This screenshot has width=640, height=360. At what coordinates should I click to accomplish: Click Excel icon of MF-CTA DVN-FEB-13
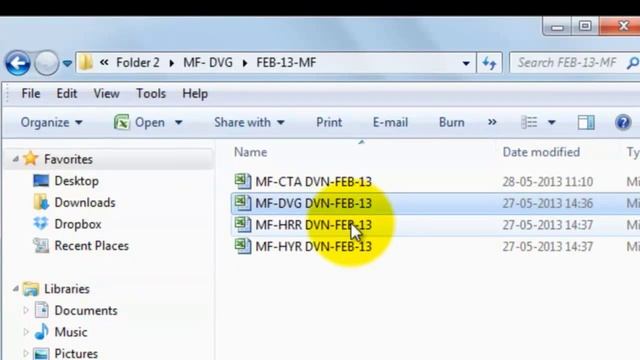tap(242, 181)
